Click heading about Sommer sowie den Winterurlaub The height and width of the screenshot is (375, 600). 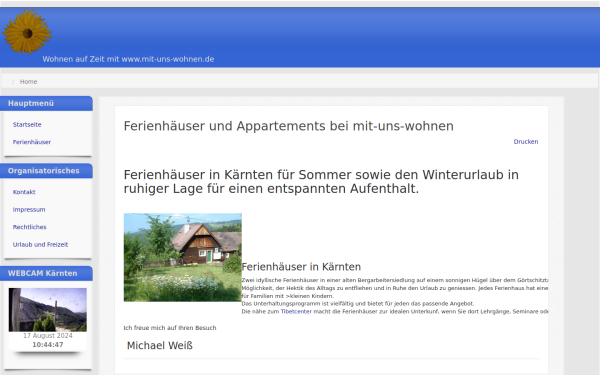321,181
